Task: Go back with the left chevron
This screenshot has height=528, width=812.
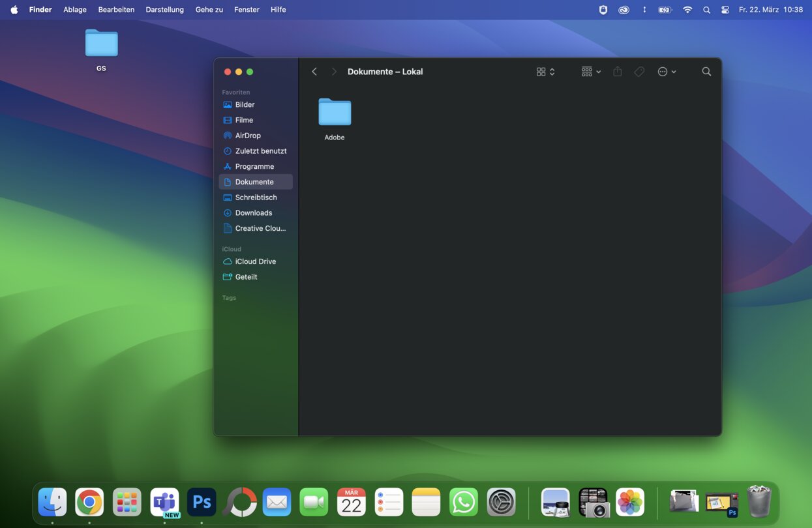Action: pyautogui.click(x=314, y=72)
